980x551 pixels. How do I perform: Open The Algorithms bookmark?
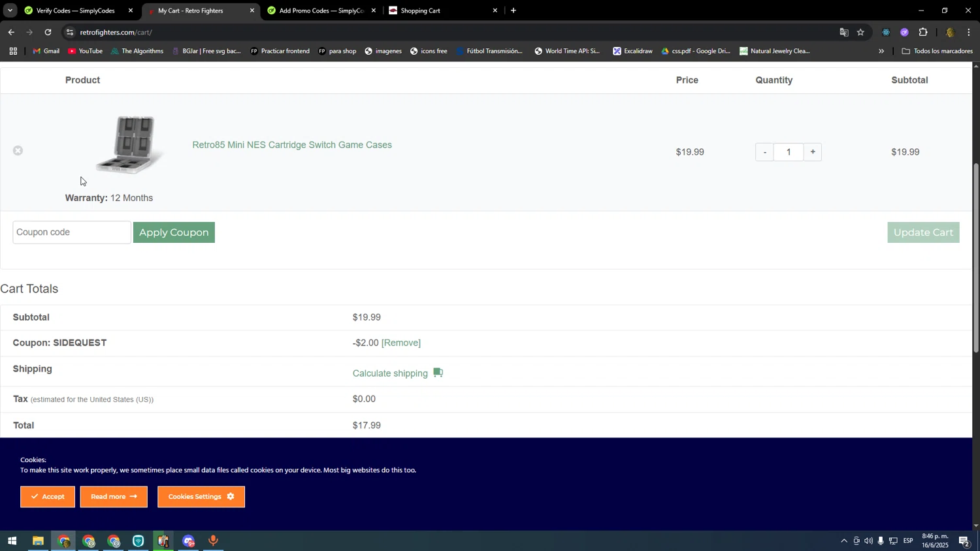click(137, 51)
